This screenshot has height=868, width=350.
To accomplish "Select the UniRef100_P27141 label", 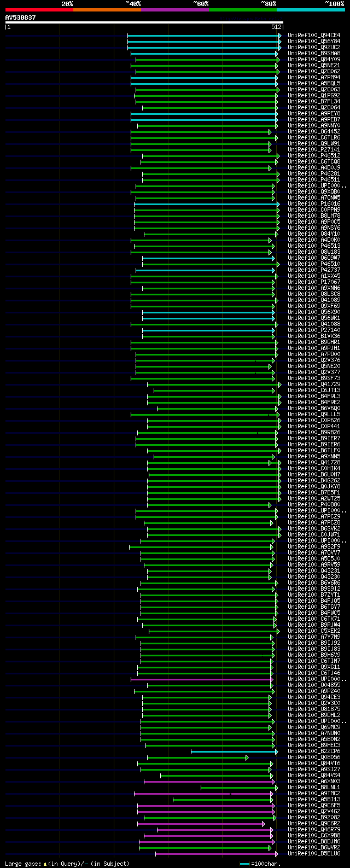I will [x=314, y=149].
